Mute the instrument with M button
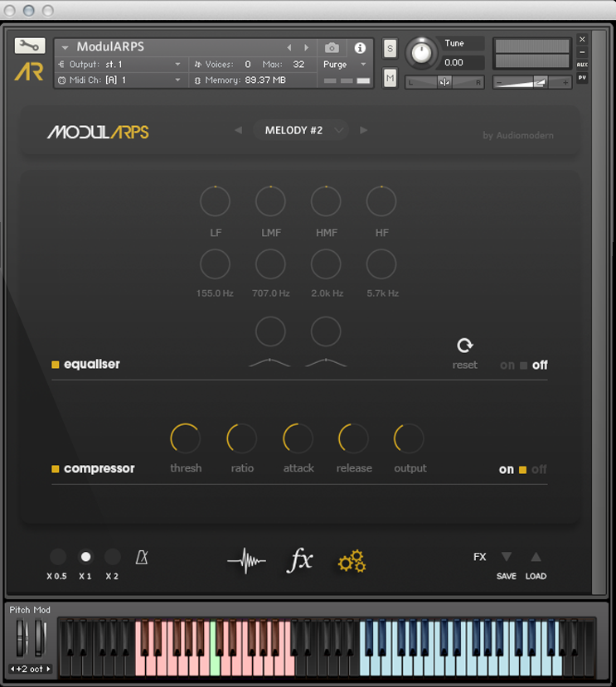 click(390, 79)
